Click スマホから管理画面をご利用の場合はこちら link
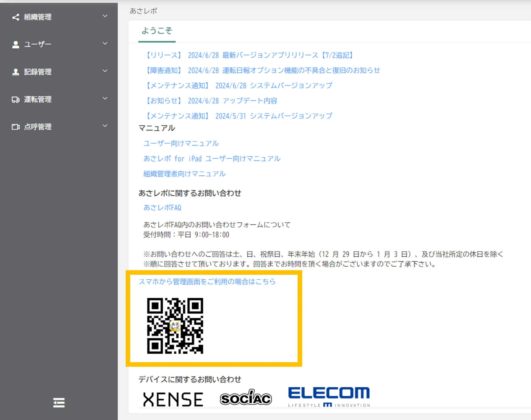 click(207, 282)
